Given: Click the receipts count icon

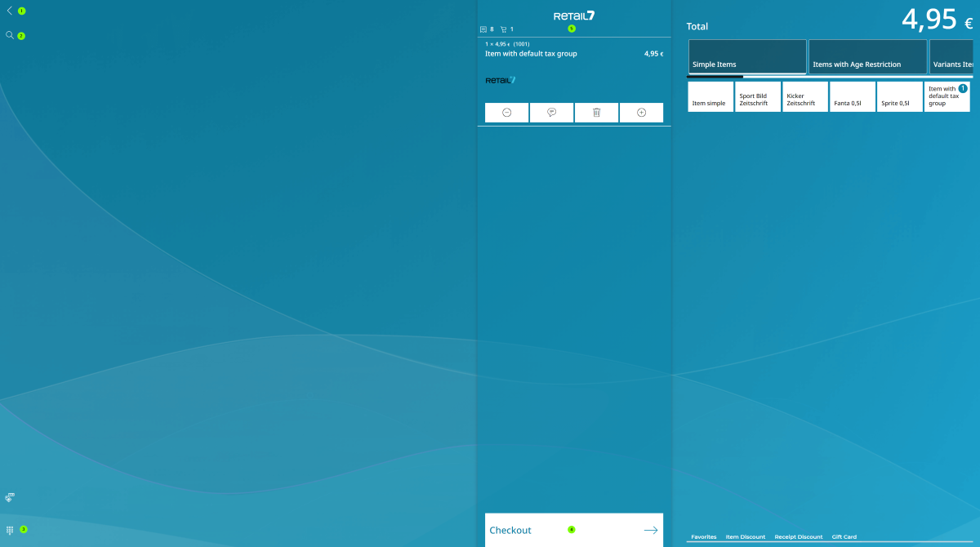Looking at the screenshot, I should 483,29.
